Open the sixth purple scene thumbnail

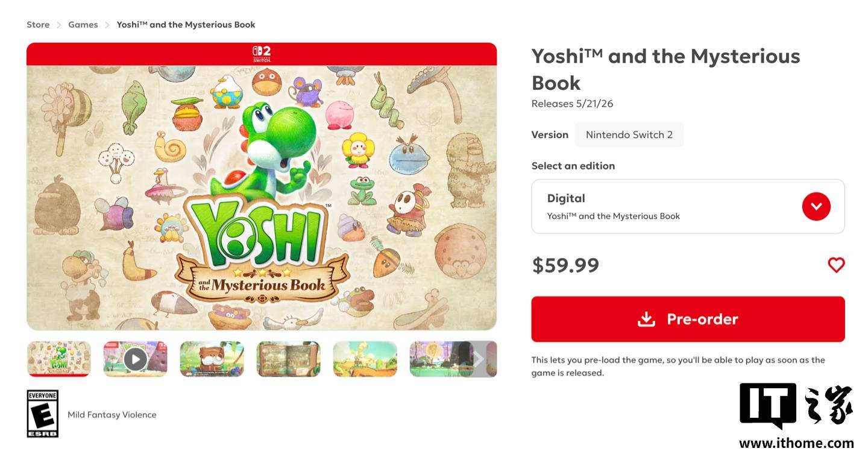pos(440,359)
